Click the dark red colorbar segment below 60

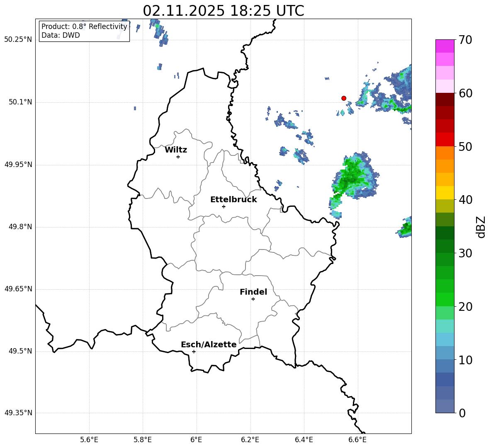coord(445,99)
